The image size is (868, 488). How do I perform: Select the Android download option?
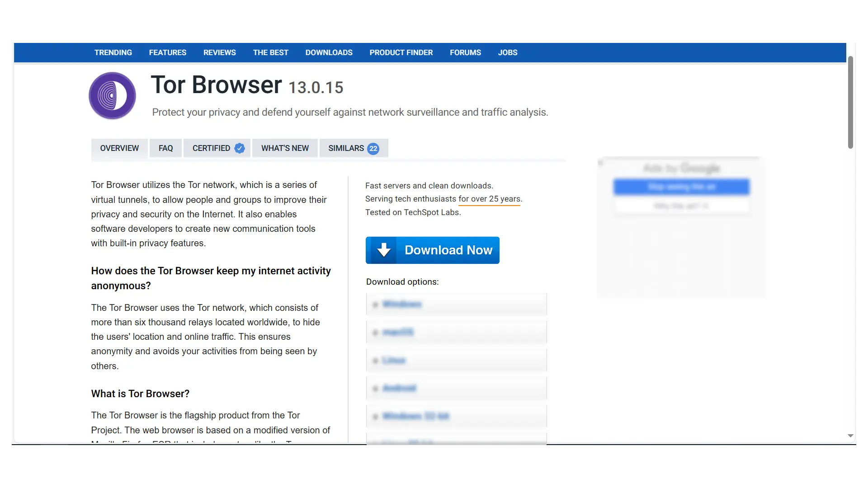click(x=456, y=388)
